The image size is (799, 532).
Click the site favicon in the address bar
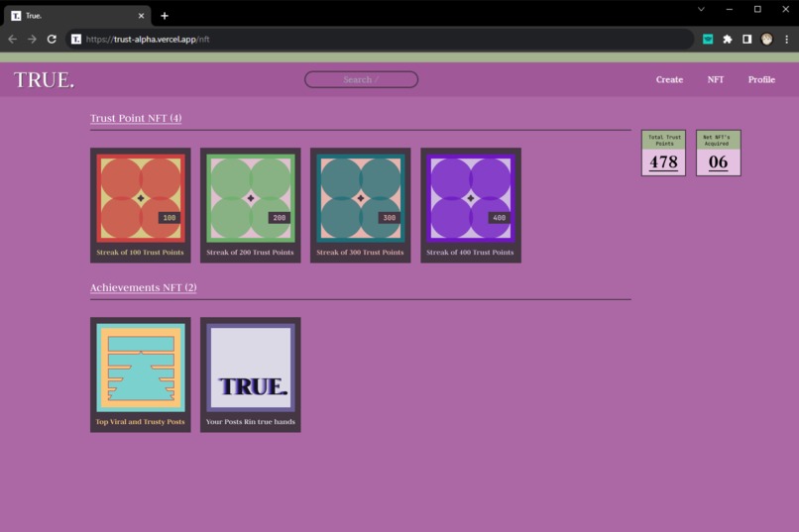76,40
